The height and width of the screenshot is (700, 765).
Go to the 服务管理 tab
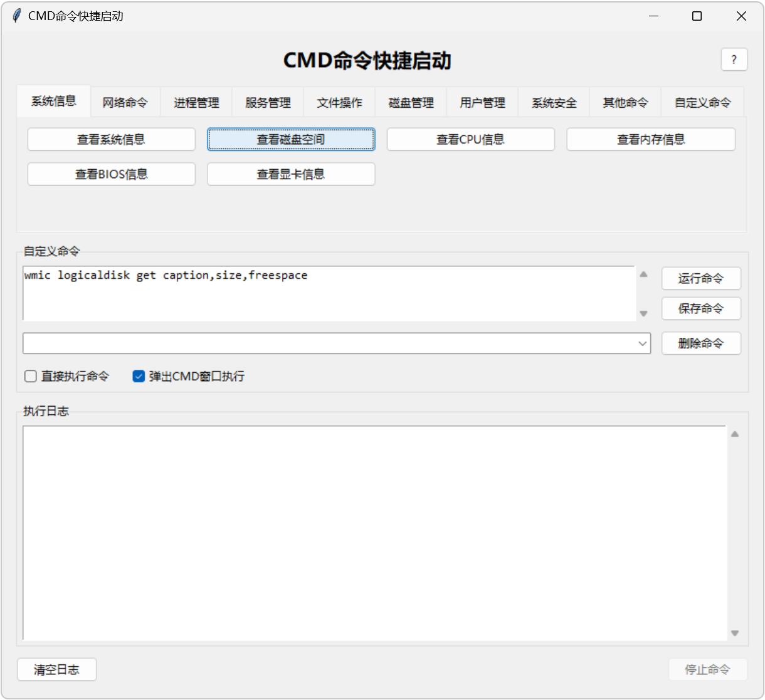tap(268, 103)
